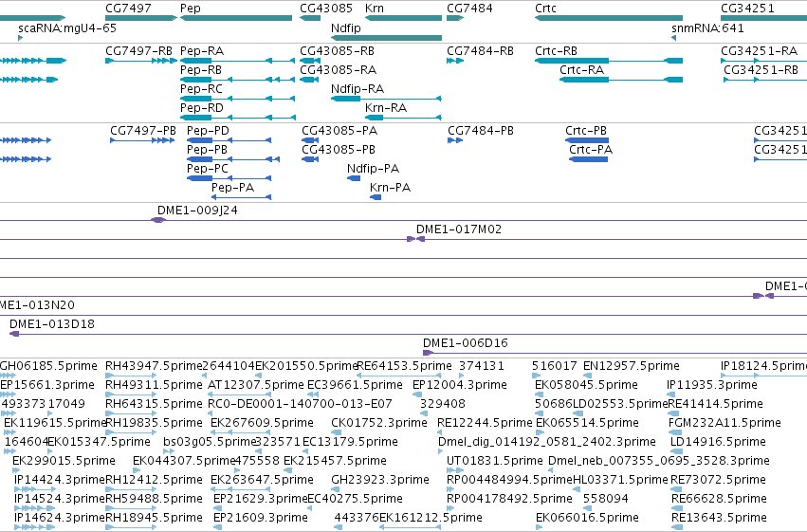Select EST RP004484994.5prime
Viewport: 807px width, 532px height.
(509, 480)
